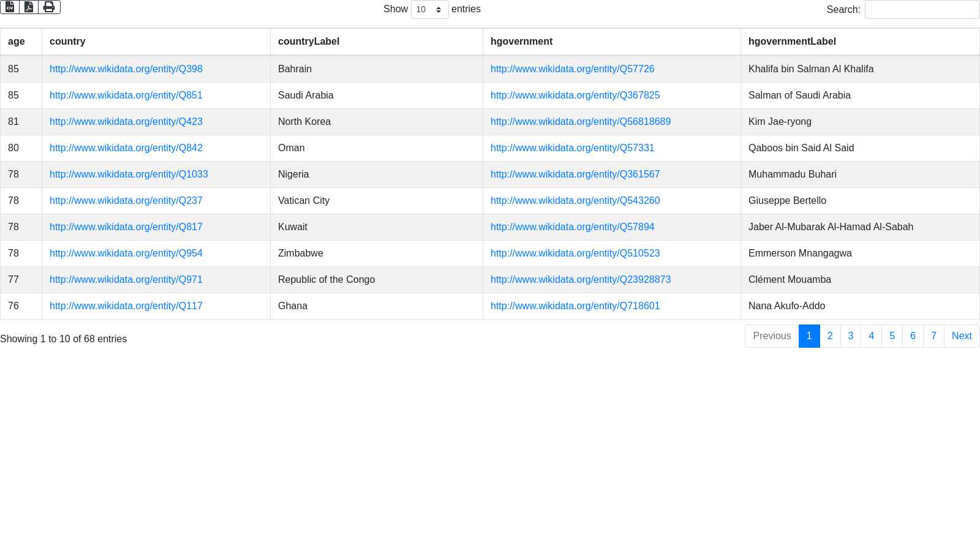
Task: Open Giuseppe Bertello's Q543260 link
Action: pos(575,201)
